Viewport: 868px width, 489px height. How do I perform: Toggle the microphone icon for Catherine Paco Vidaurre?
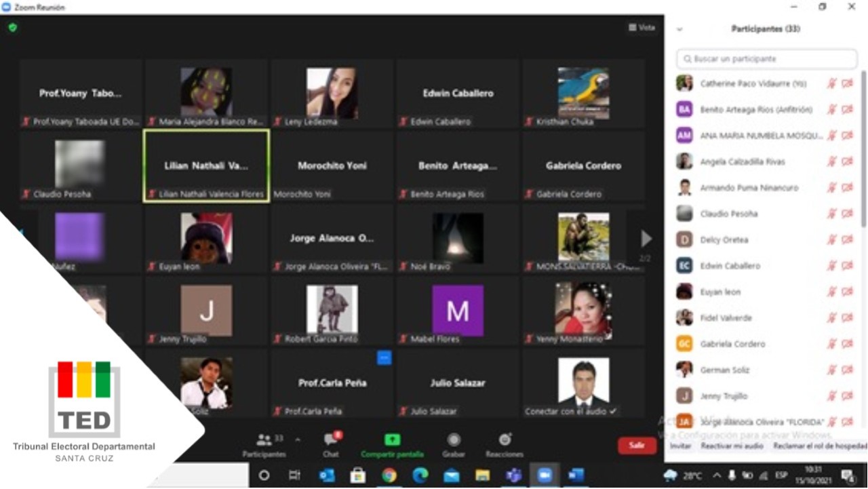point(831,83)
